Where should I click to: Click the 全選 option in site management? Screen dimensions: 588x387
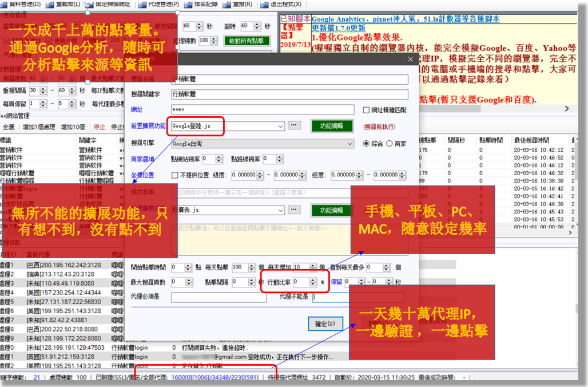coord(9,127)
